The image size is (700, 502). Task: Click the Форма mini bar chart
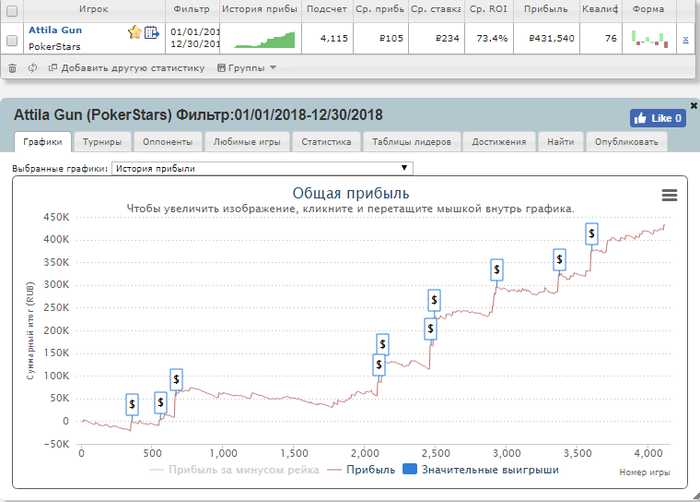click(x=650, y=38)
